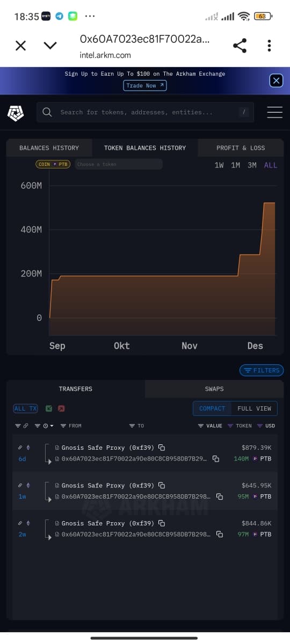Switch to the Swaps tab

click(x=214, y=389)
